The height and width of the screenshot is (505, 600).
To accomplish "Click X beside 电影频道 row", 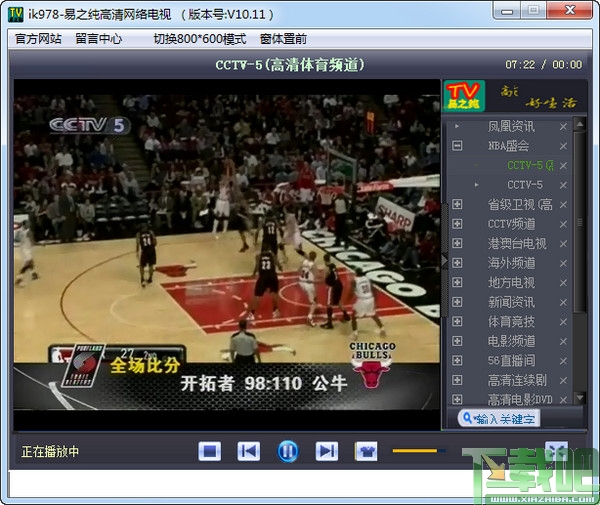I will point(563,341).
